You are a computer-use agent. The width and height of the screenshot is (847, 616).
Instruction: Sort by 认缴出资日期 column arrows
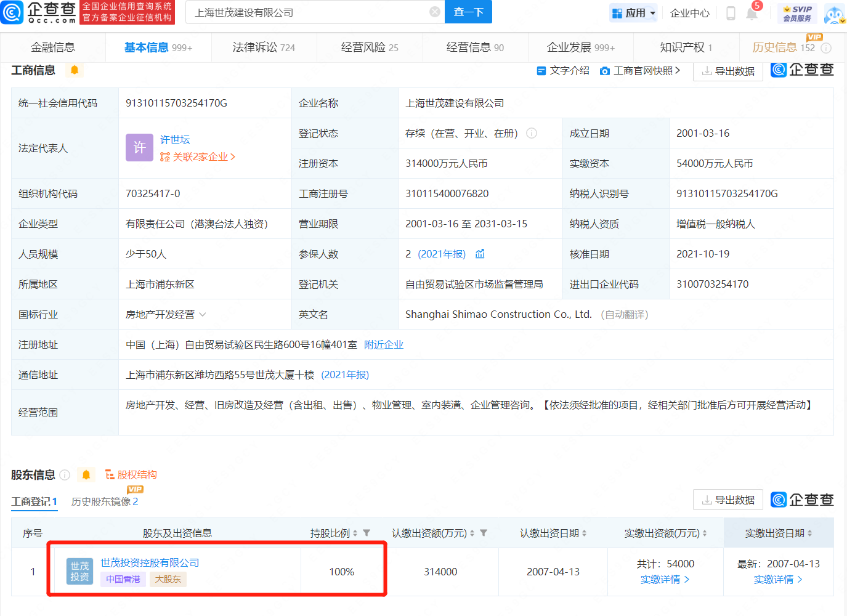[x=584, y=533]
